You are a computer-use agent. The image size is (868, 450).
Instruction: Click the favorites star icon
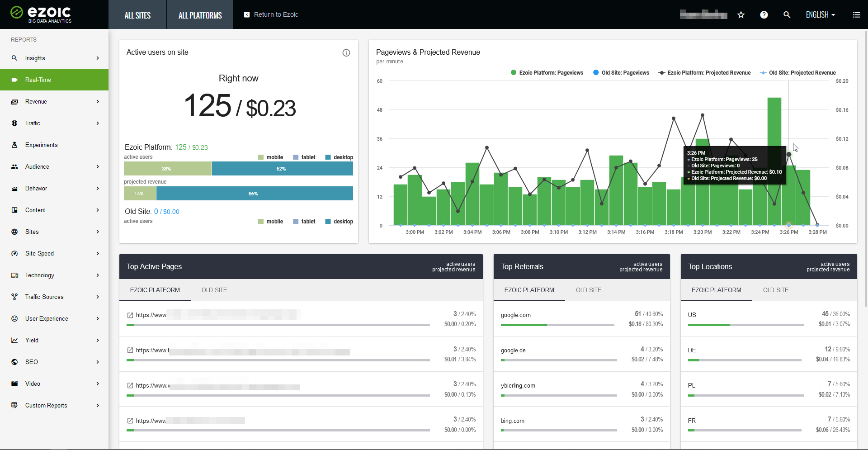[x=741, y=14]
